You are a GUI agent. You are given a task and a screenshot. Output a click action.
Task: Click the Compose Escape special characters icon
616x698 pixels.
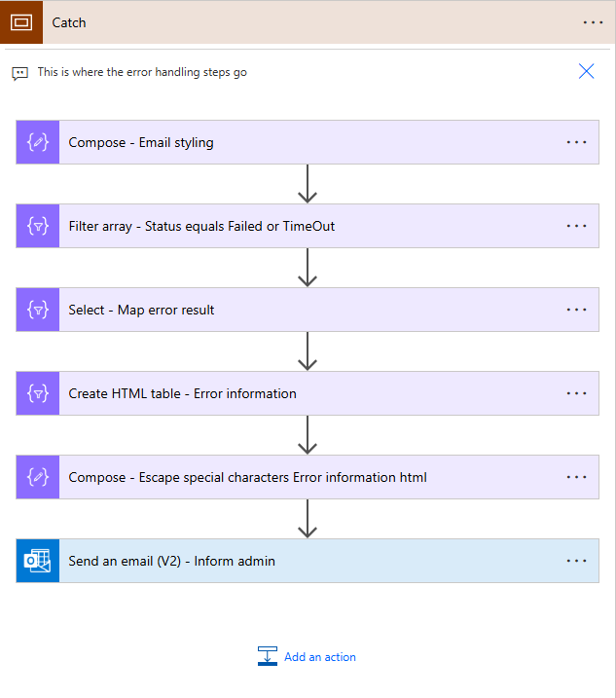[x=38, y=477]
